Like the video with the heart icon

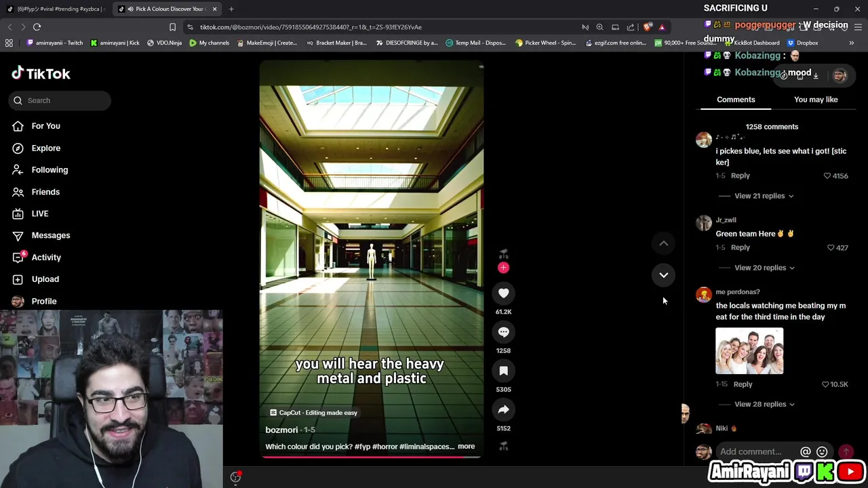point(503,293)
